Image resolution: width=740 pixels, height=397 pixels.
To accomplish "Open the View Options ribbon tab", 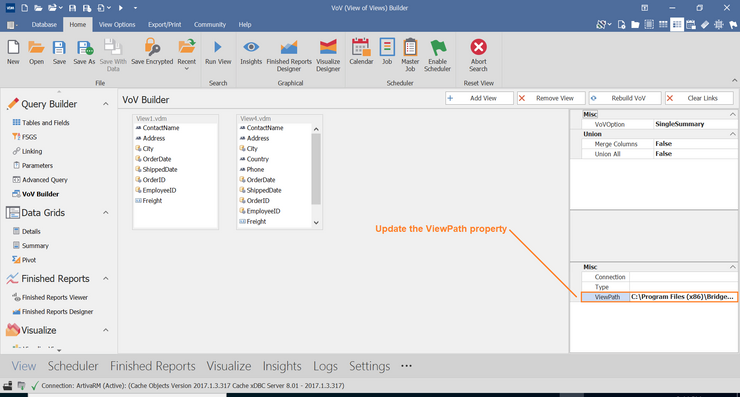I will (117, 25).
